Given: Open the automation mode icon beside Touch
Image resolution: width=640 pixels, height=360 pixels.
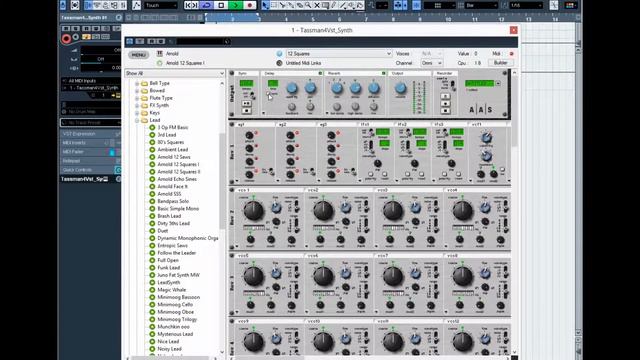Looking at the screenshot, I should [x=136, y=5].
